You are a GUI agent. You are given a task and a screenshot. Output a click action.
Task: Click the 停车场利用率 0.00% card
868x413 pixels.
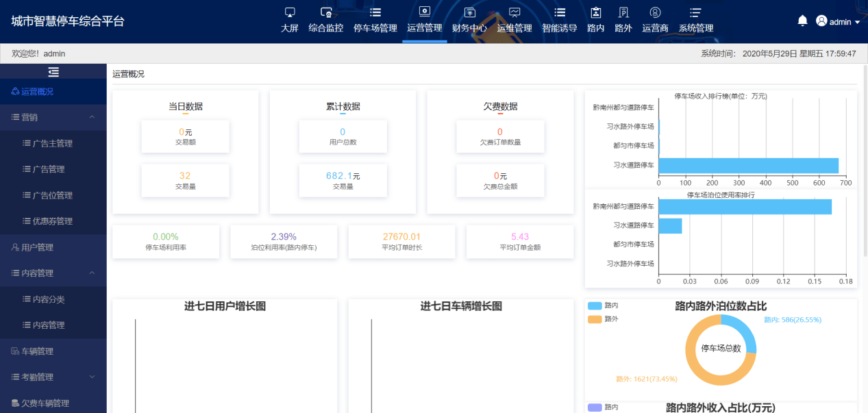(x=166, y=242)
